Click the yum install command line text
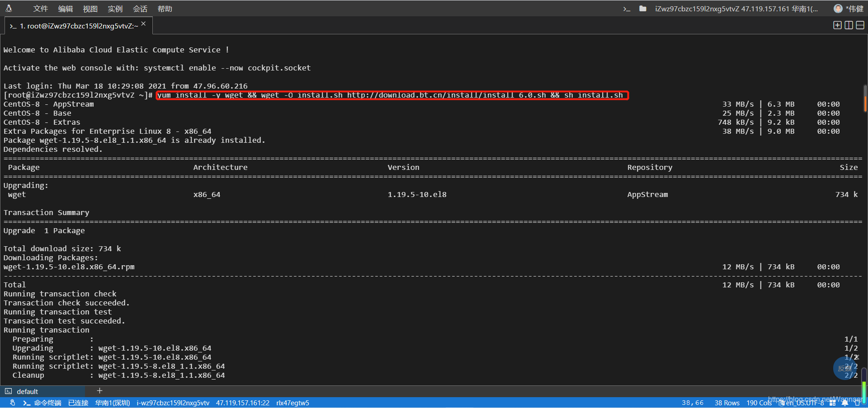This screenshot has width=868, height=408. point(390,95)
